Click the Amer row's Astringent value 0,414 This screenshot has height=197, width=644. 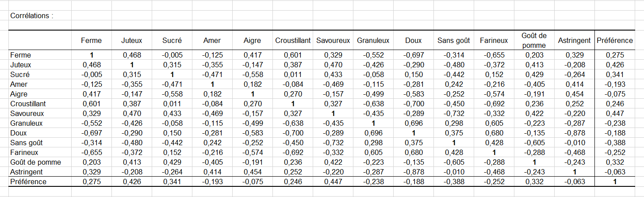click(574, 84)
